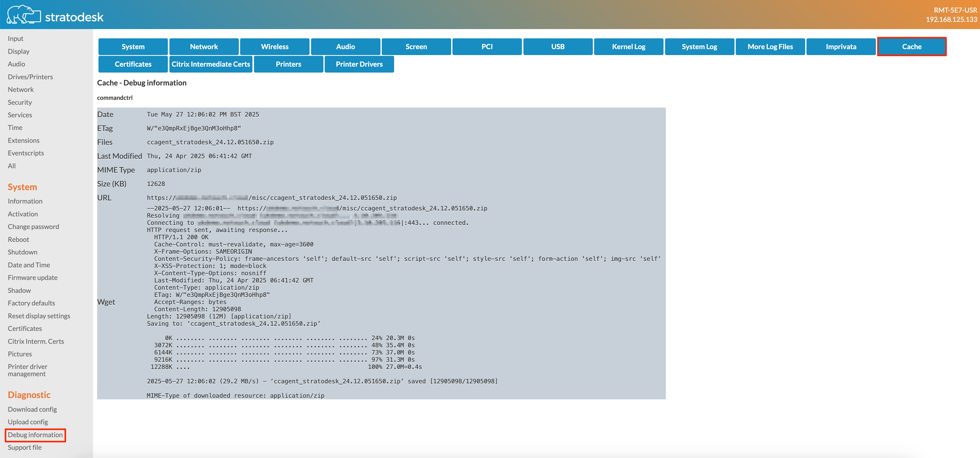Viewport: 980px width, 458px height.
Task: Go to Input settings in sidebar
Action: click(x=16, y=38)
